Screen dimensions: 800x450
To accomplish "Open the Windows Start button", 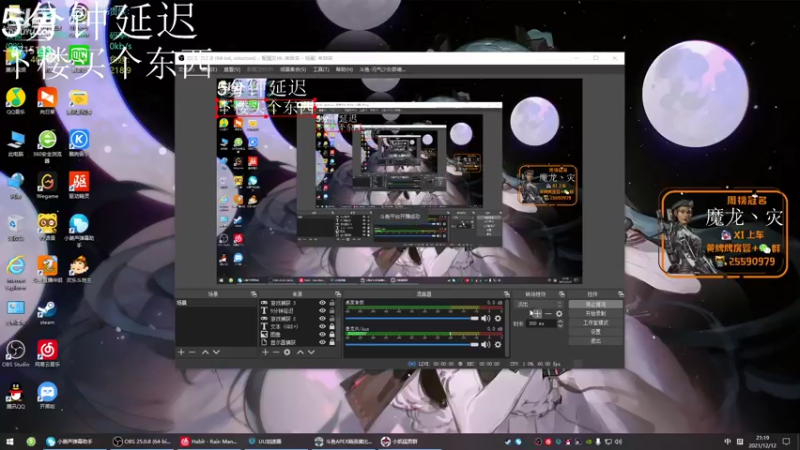I will pyautogui.click(x=10, y=441).
